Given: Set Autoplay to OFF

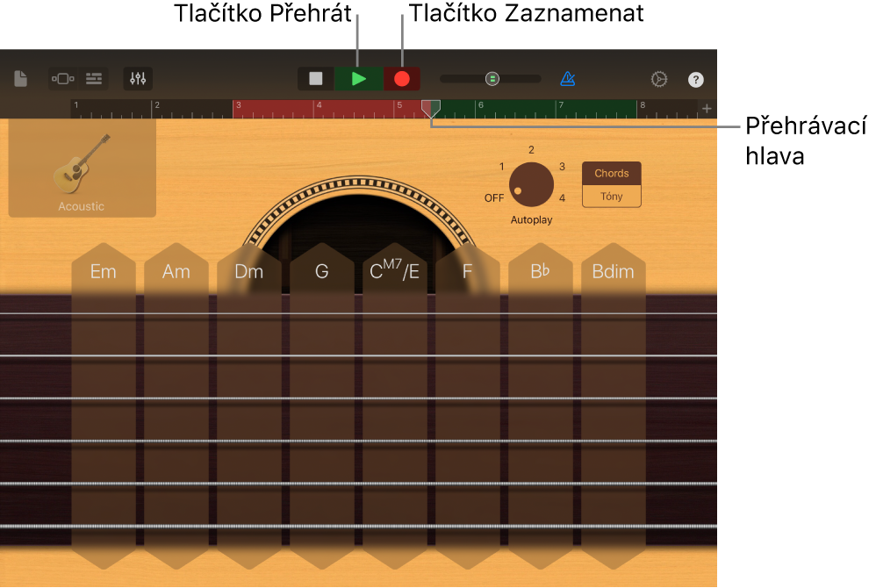Looking at the screenshot, I should [494, 198].
